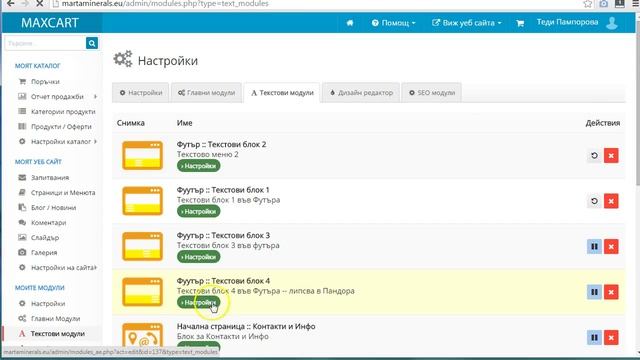Click Начална страница :: Контакти и Инфо title
The width and height of the screenshot is (640, 360).
point(246,327)
